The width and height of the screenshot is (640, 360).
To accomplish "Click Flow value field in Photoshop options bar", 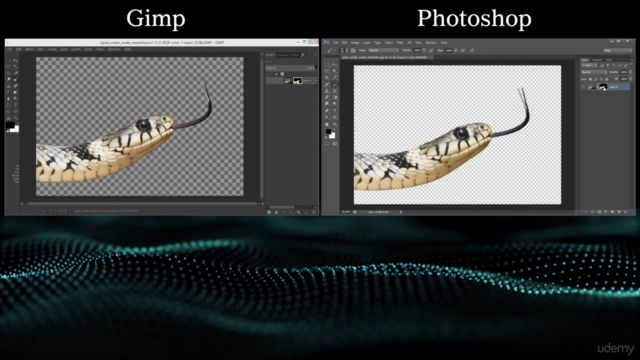I will [x=449, y=50].
